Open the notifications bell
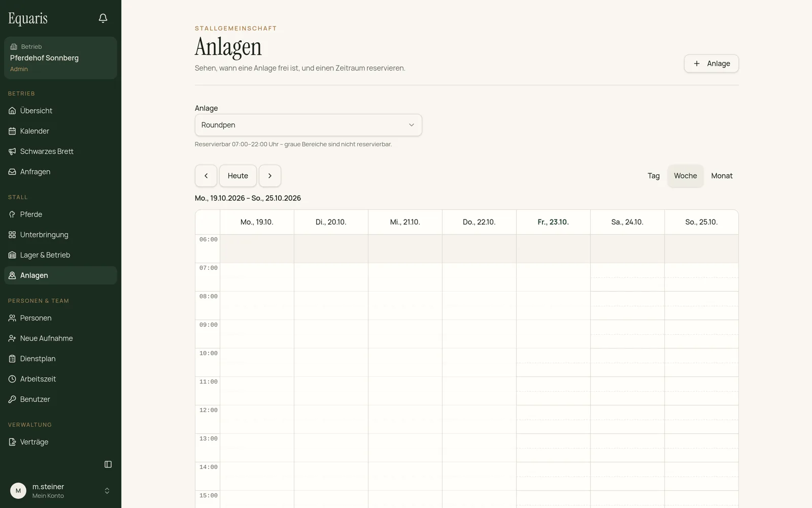The height and width of the screenshot is (508, 812). point(103,18)
